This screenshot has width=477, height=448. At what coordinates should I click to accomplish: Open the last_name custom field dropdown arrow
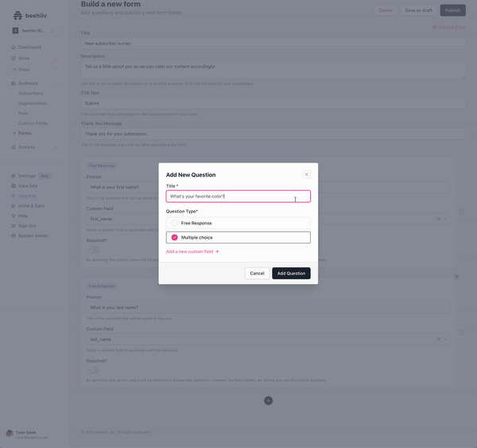pos(445,339)
